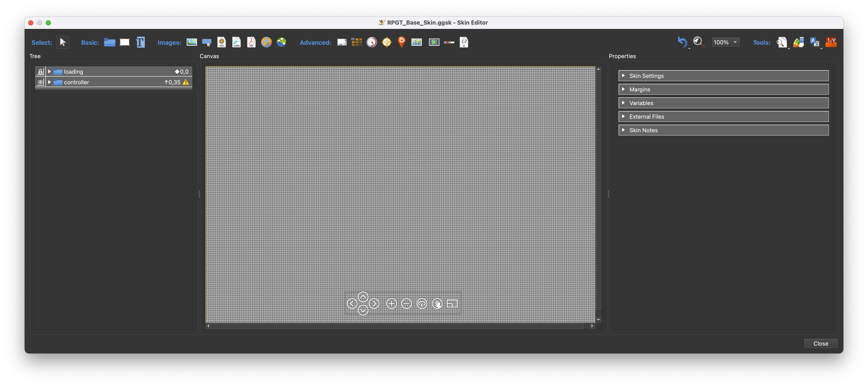Add an SVG image element

pyautogui.click(x=222, y=42)
